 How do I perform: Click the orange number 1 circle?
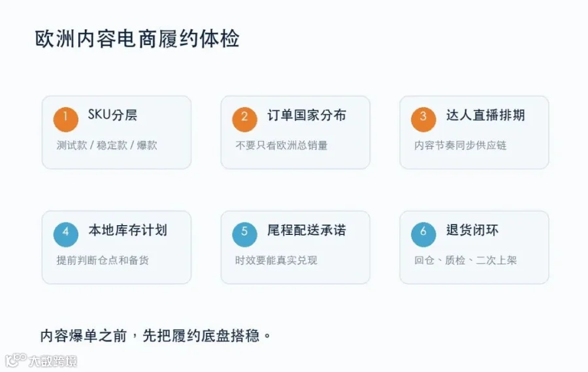(65, 119)
